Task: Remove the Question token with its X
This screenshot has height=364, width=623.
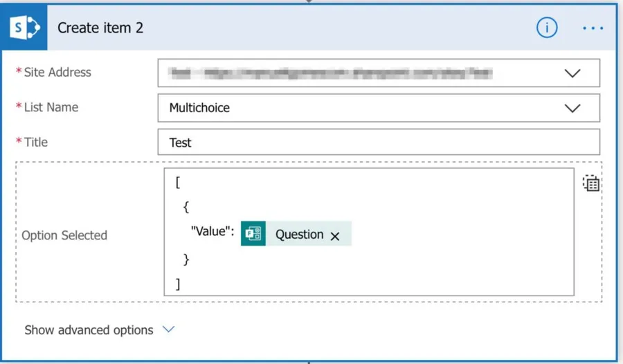Action: pos(335,236)
